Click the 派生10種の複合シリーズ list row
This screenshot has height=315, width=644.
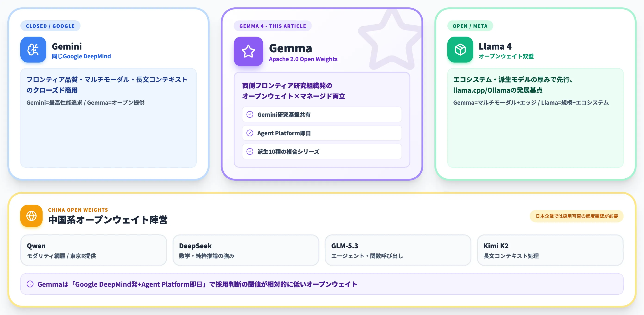coord(322,151)
